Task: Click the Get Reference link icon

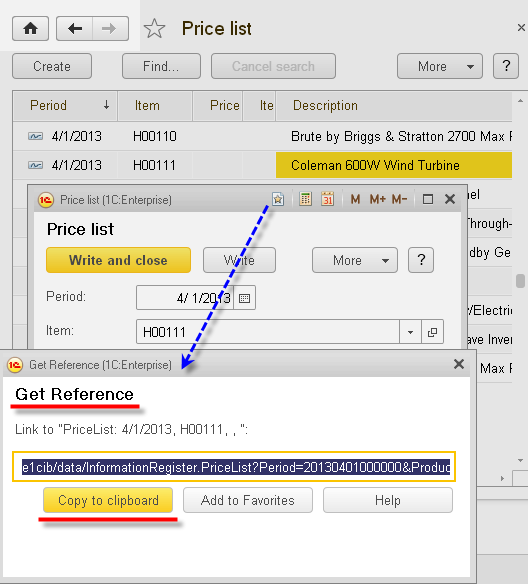Action: (278, 199)
